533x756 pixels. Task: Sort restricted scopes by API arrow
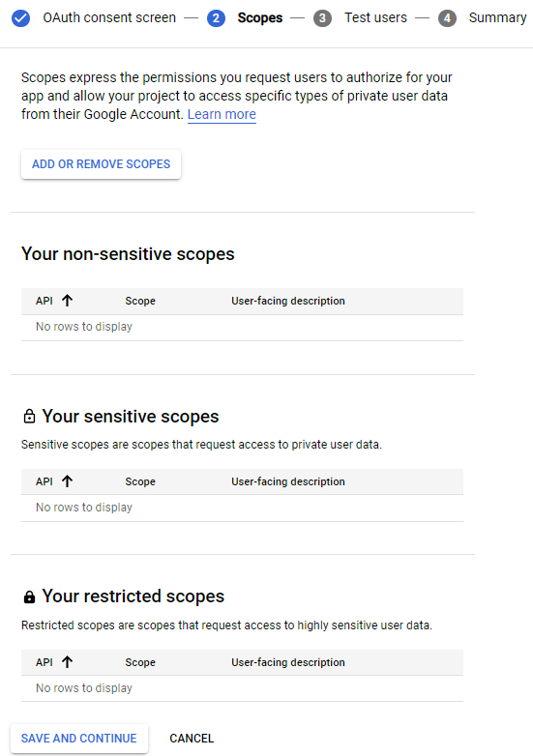[68, 662]
